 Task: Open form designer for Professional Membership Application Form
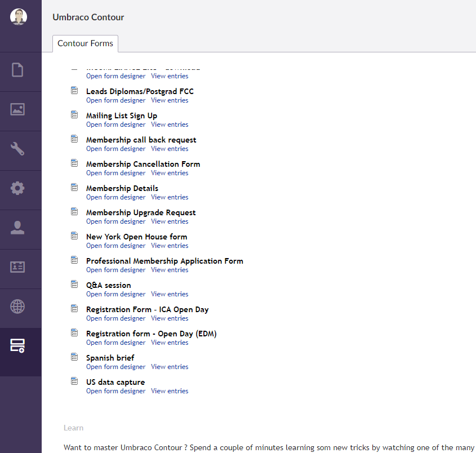[x=115, y=270]
